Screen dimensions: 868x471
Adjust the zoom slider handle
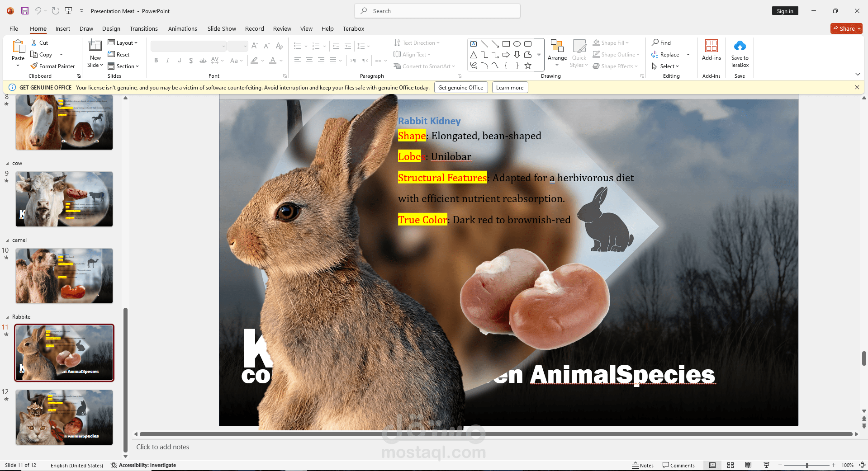807,465
